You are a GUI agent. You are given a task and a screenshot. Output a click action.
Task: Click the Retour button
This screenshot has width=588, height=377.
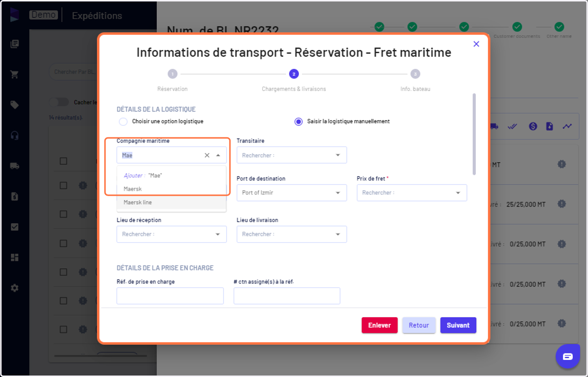(x=419, y=325)
